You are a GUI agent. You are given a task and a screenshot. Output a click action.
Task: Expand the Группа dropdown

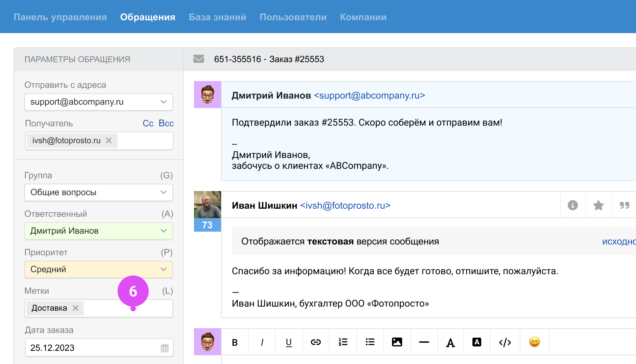coord(99,192)
